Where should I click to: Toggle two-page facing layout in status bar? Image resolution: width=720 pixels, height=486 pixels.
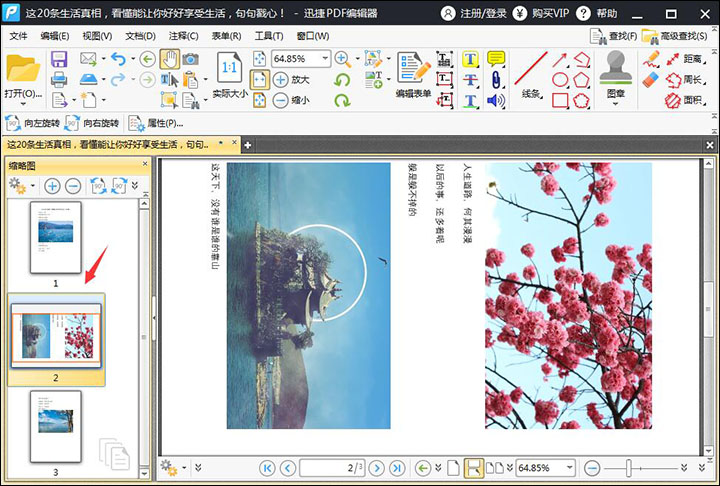click(493, 467)
